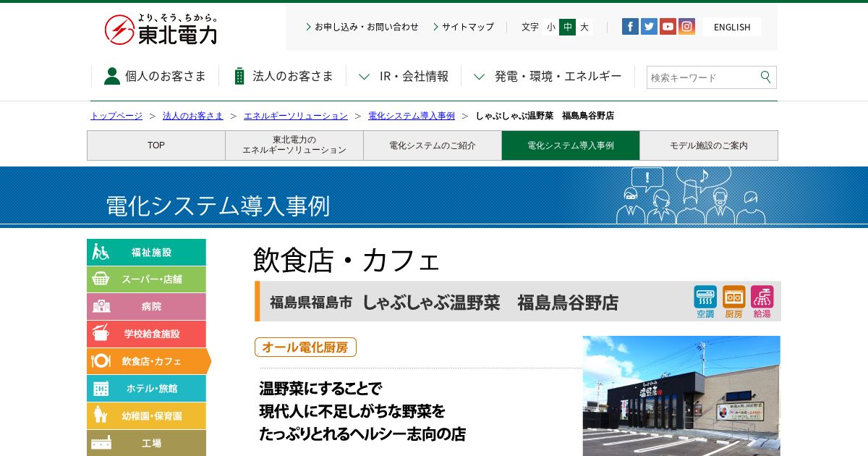The image size is (868, 456).
Task: Click the person icon beside 個人のお客さま
Action: [x=112, y=76]
